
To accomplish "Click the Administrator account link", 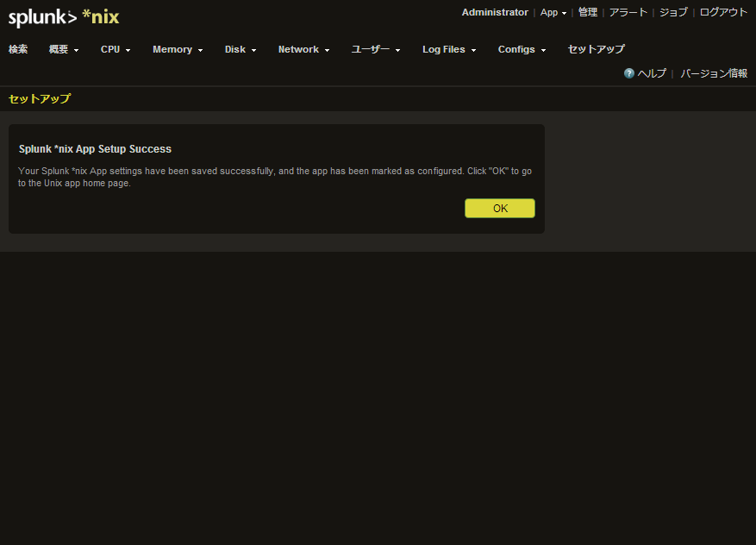I will click(x=495, y=13).
